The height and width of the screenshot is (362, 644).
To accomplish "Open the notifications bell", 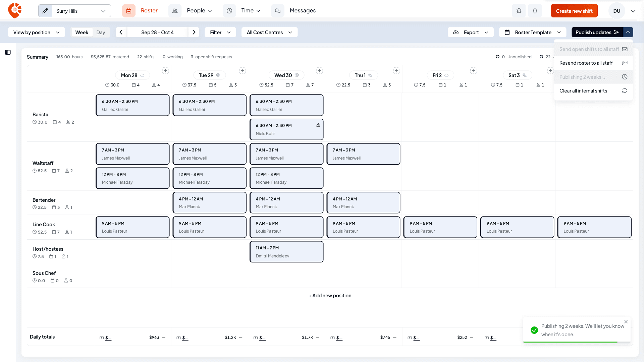I will point(535,11).
